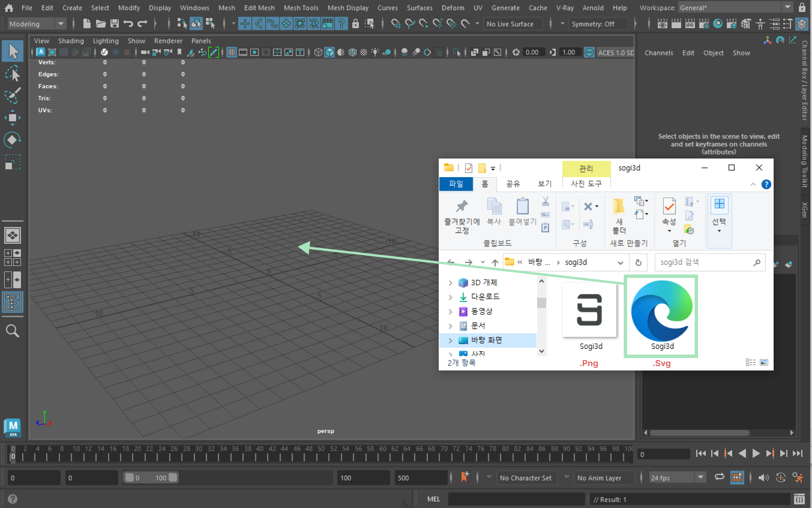Create a new scene icon

86,24
